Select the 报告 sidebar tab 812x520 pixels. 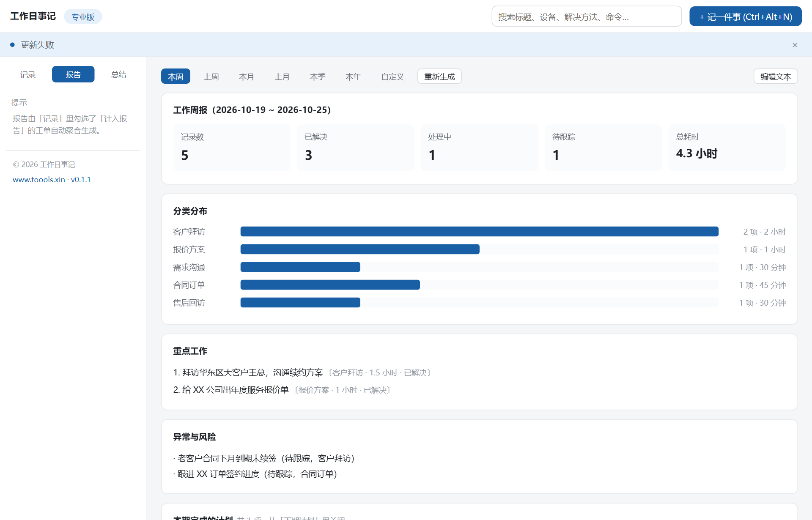73,74
